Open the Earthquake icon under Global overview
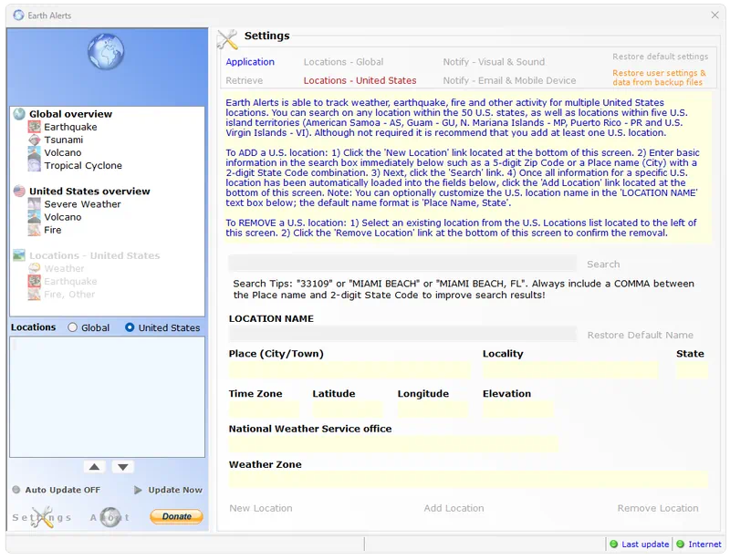730x560 pixels. [x=34, y=127]
